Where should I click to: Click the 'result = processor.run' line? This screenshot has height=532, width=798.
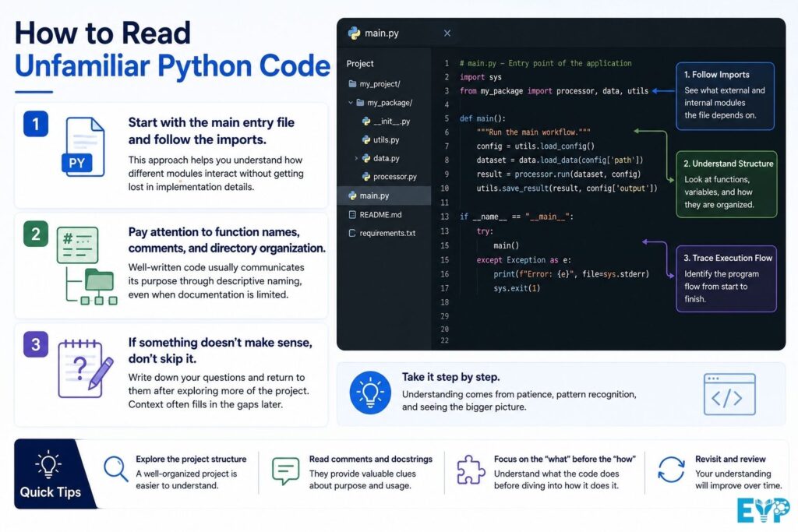(558, 174)
